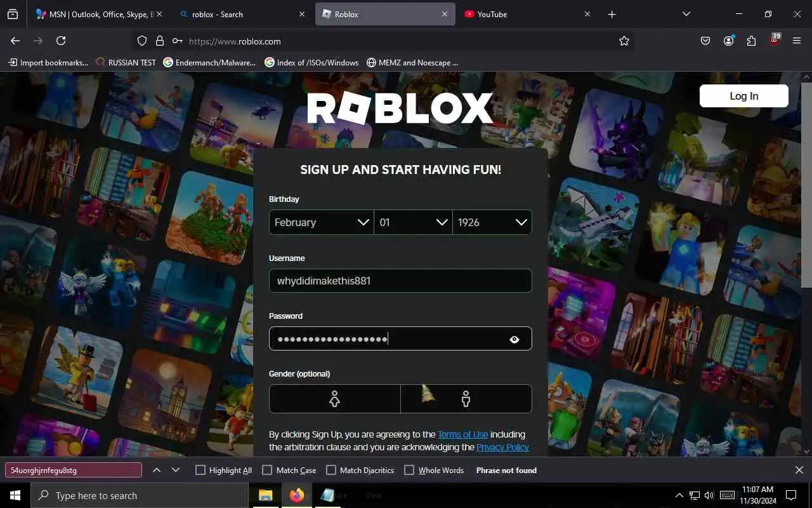Click the find bar text field
812x508 pixels.
point(74,470)
